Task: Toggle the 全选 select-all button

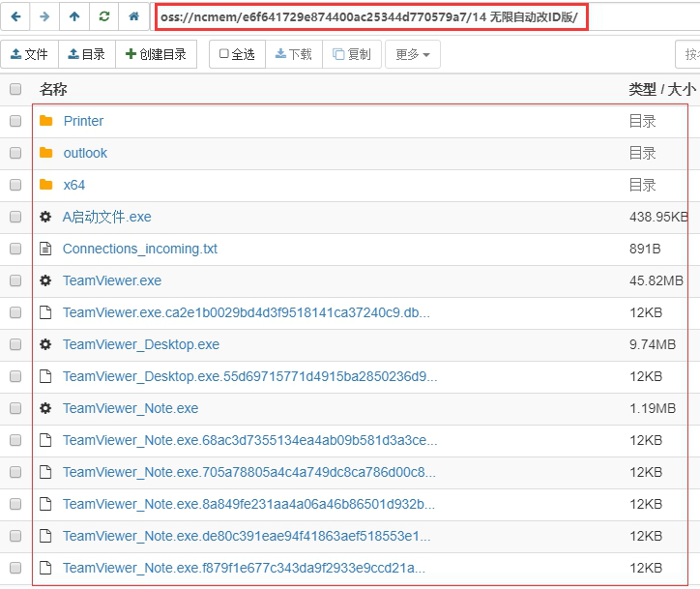Action: tap(237, 54)
